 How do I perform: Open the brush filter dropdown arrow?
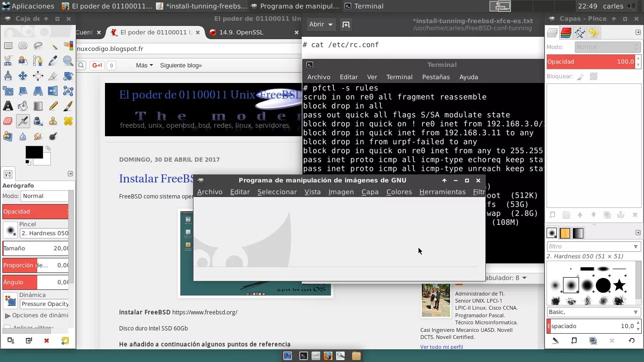click(x=636, y=247)
